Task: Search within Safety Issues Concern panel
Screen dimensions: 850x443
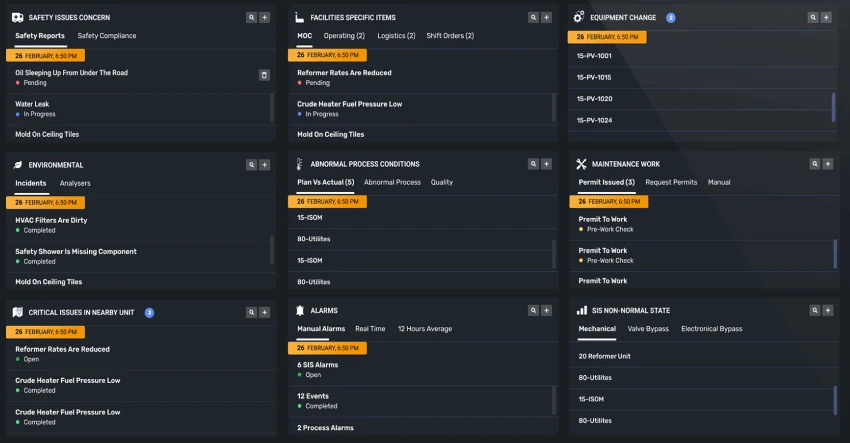Action: (x=252, y=17)
